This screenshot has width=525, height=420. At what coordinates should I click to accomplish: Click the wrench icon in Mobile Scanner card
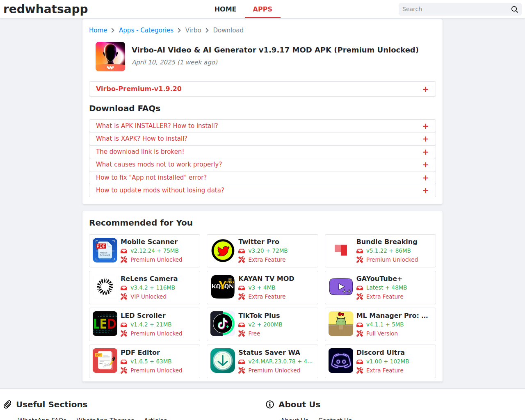[x=124, y=260]
